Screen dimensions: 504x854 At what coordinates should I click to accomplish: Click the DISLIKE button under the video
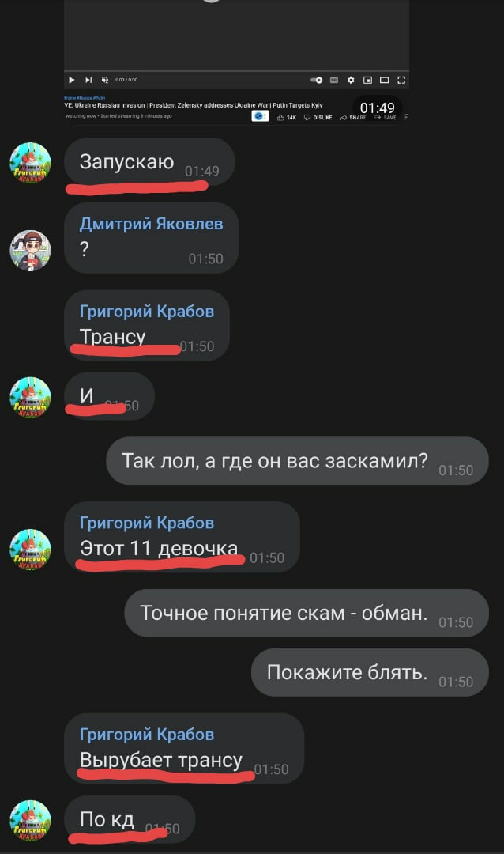pos(318,117)
